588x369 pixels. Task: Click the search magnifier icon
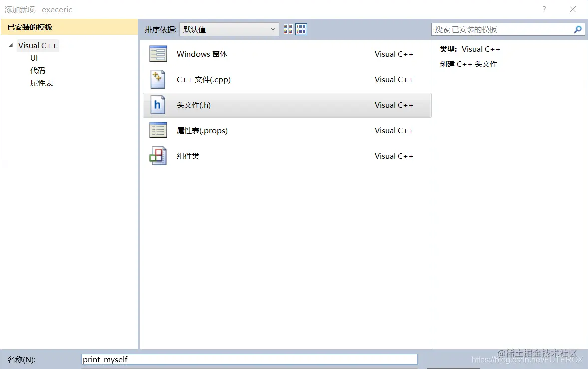[x=578, y=29]
